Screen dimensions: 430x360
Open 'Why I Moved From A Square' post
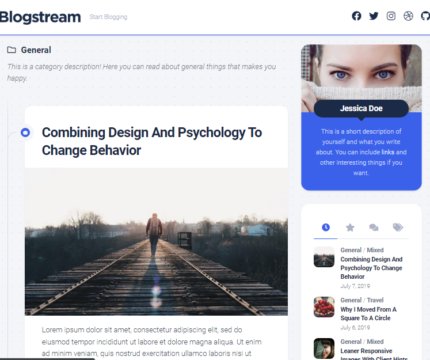pos(368,314)
